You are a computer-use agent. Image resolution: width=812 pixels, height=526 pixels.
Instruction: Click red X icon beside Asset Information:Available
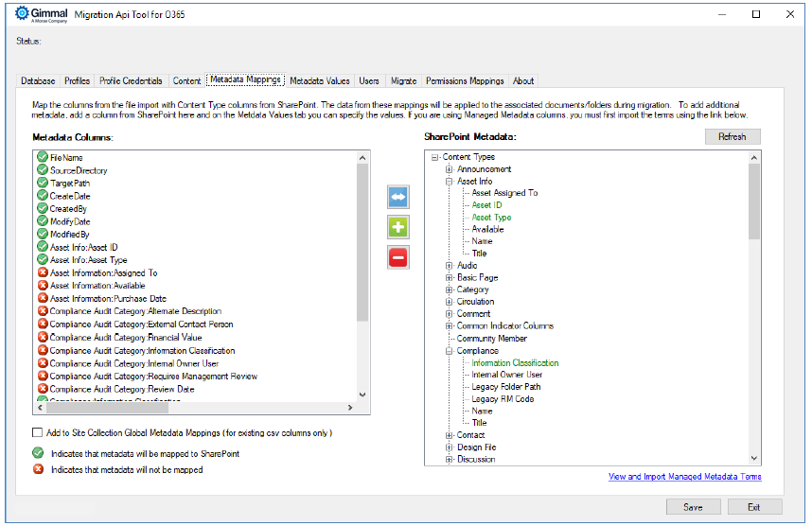[x=43, y=286]
